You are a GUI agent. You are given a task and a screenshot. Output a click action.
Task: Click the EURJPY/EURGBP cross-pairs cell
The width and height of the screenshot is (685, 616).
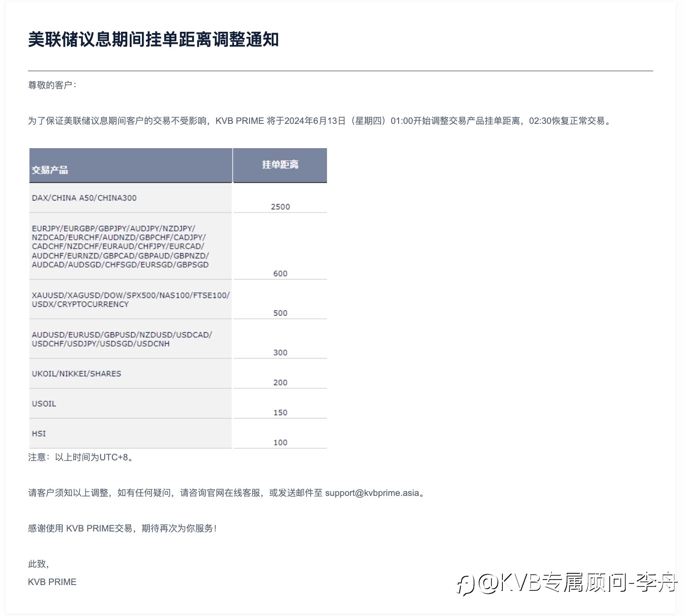click(x=131, y=246)
